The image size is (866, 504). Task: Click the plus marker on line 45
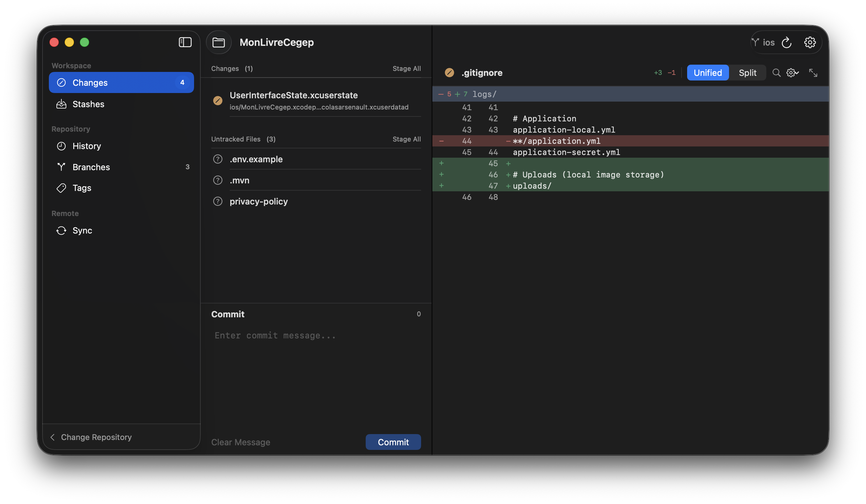tap(441, 164)
